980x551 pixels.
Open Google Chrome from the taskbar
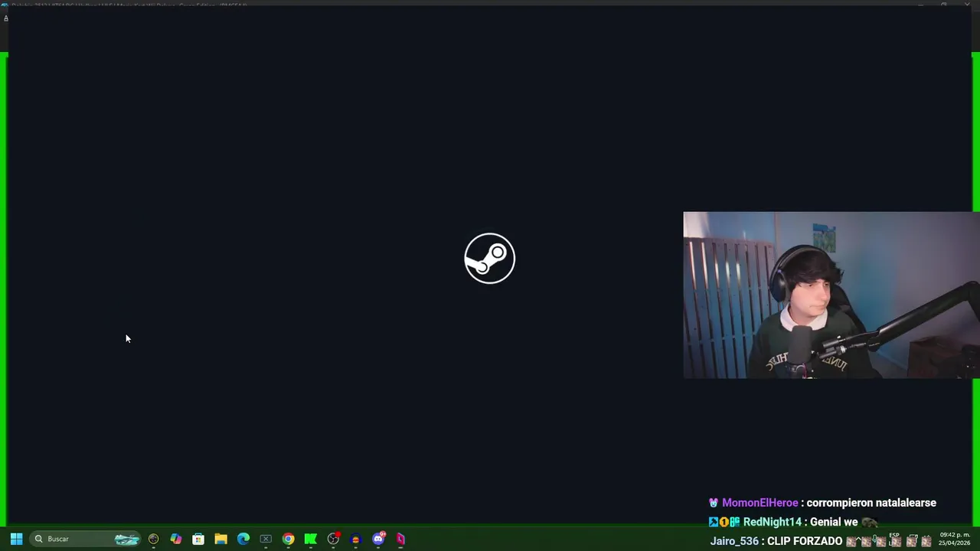(x=288, y=539)
